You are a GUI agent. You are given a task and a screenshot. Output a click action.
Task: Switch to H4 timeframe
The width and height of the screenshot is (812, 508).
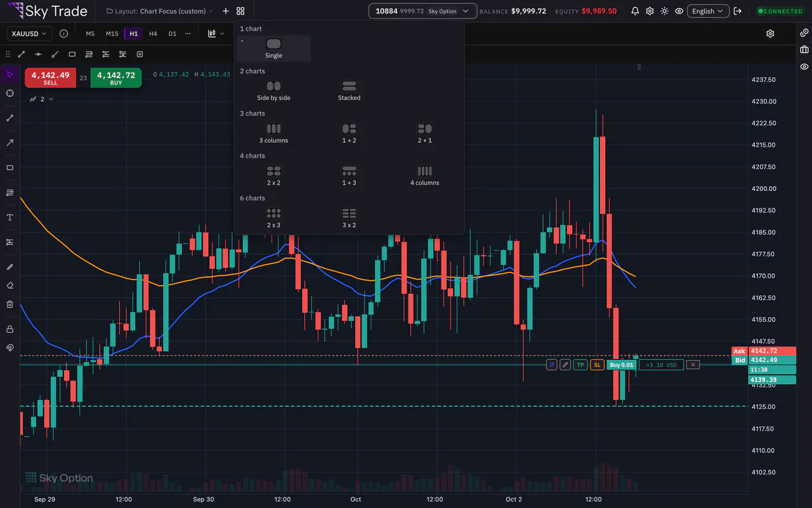coord(153,34)
